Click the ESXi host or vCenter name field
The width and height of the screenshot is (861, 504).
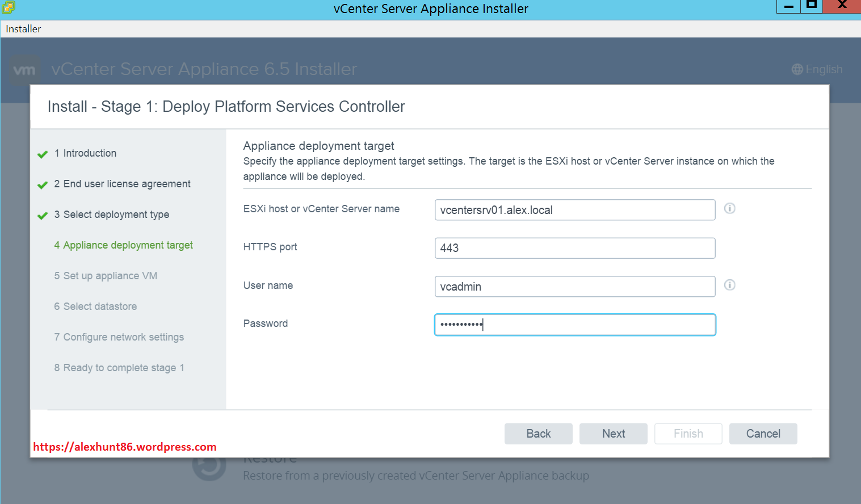click(574, 210)
